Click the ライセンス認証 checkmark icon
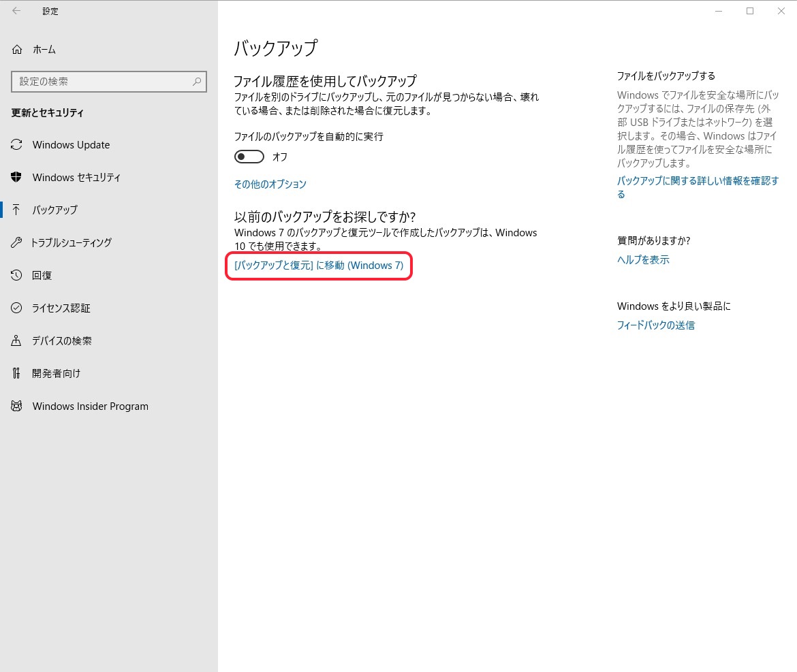 pyautogui.click(x=17, y=308)
